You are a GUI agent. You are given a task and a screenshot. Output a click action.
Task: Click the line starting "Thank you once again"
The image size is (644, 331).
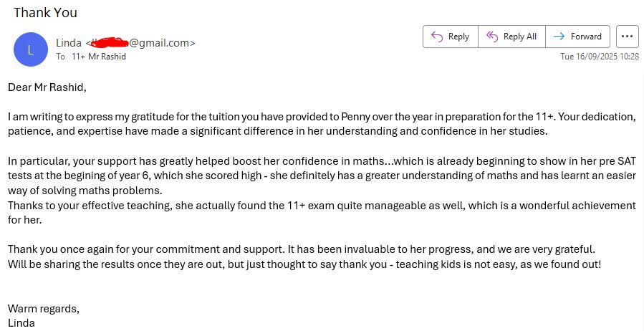[301, 249]
